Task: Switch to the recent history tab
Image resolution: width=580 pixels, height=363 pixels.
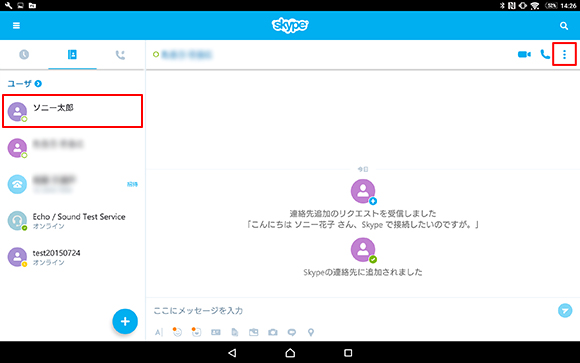Action: (24, 55)
